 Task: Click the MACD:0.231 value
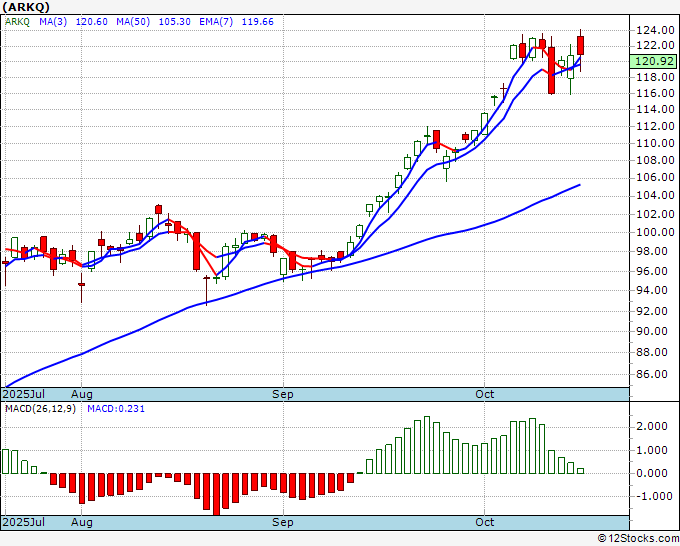click(x=116, y=409)
